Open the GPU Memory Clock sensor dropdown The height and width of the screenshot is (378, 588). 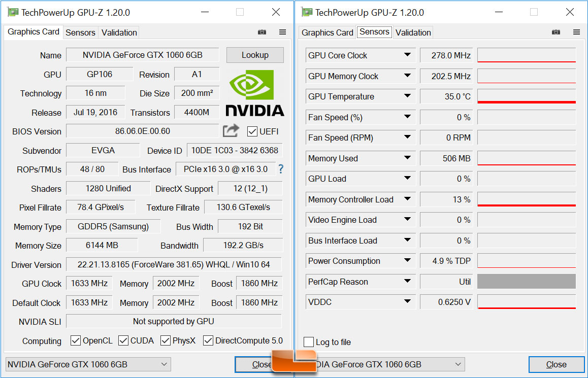[x=407, y=76]
